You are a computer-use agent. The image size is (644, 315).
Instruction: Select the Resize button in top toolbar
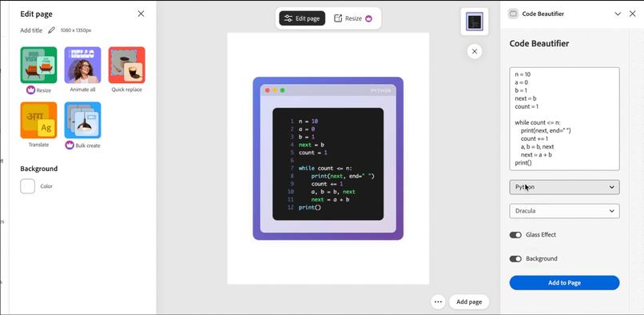click(353, 18)
